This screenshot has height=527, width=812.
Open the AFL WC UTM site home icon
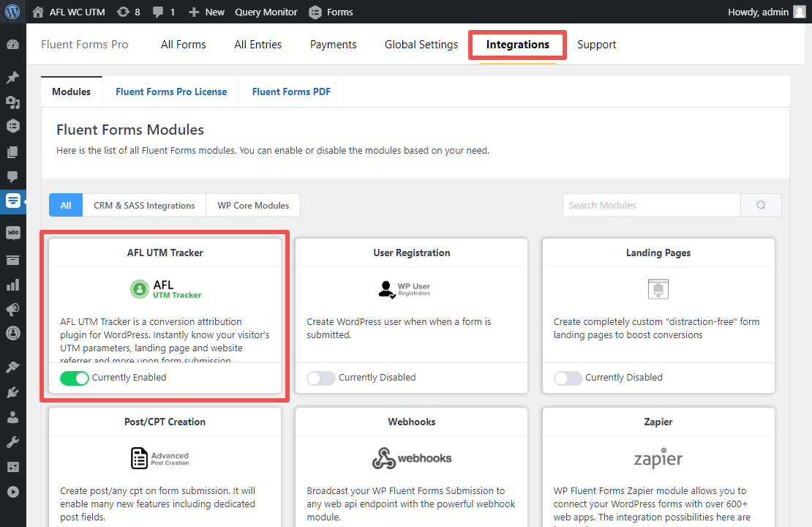coord(38,12)
